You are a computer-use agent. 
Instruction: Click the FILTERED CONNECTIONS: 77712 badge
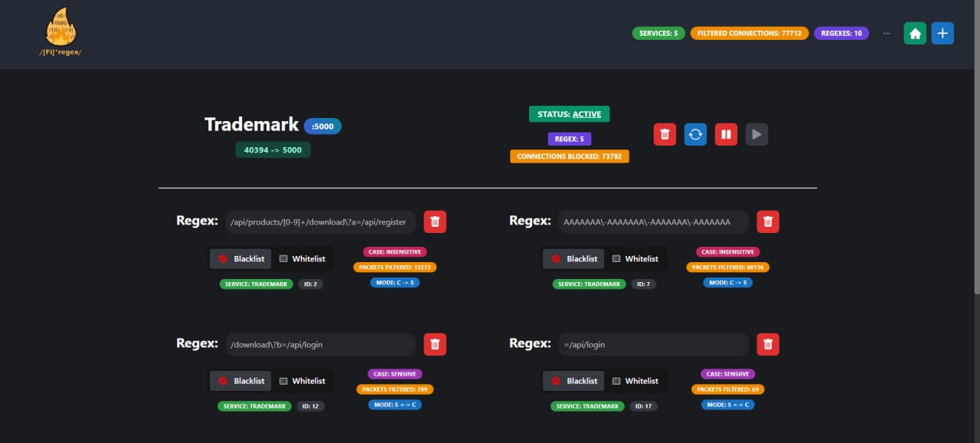pos(749,33)
